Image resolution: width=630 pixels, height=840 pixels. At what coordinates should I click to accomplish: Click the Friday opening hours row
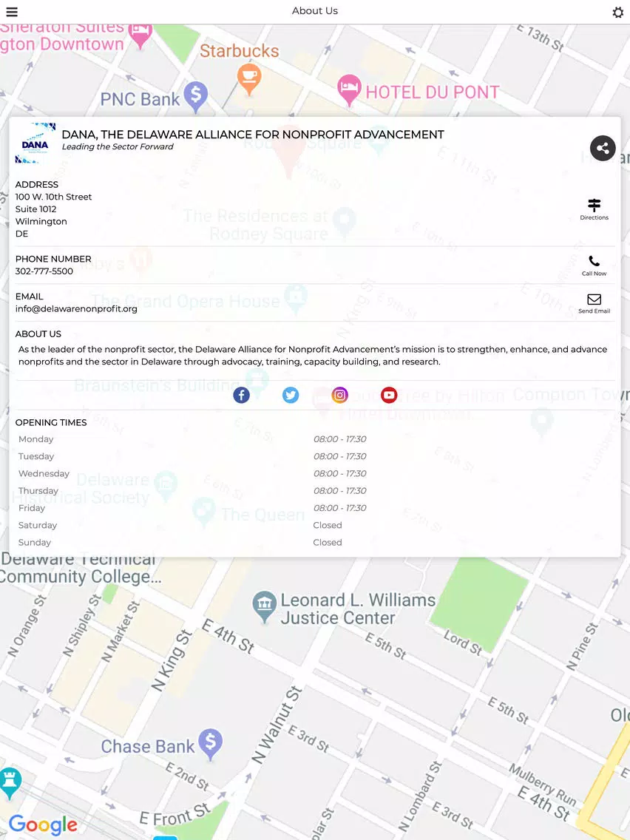coord(315,509)
